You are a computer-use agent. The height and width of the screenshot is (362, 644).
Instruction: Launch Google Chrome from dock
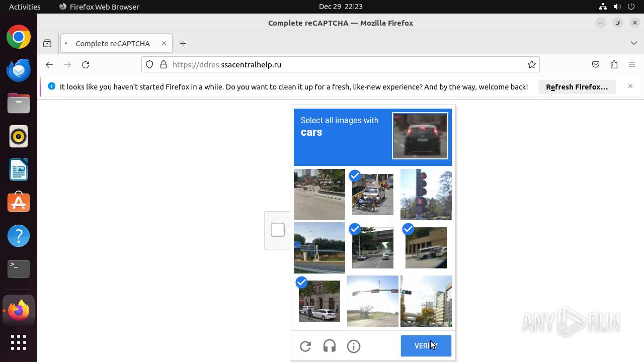[19, 37]
